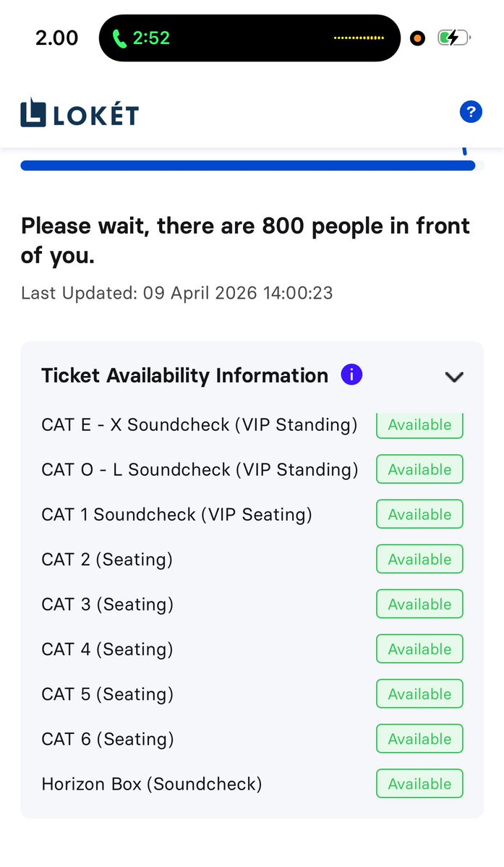Image resolution: width=504 pixels, height=867 pixels.
Task: Click Available badge for CAT O - L Soundcheck
Action: (x=419, y=469)
